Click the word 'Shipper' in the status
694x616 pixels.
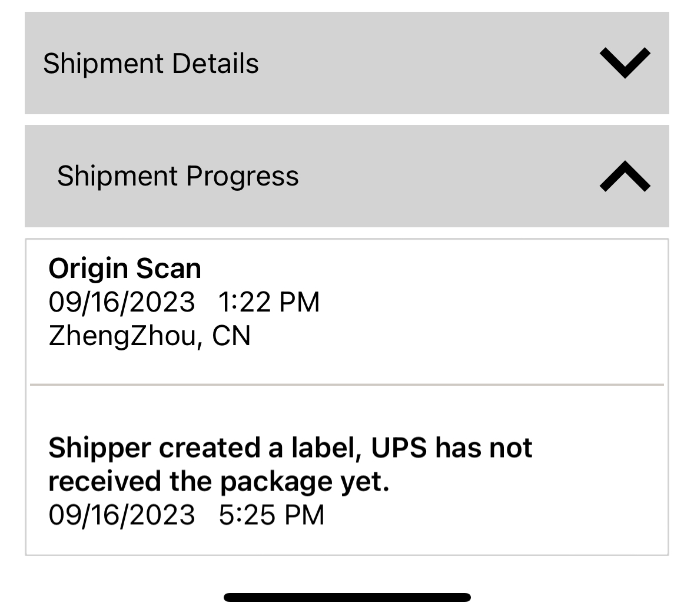click(x=99, y=448)
